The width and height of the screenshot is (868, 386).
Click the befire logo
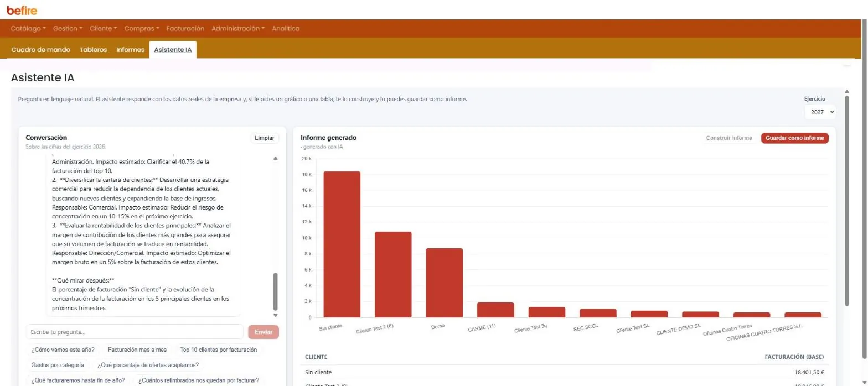(22, 10)
